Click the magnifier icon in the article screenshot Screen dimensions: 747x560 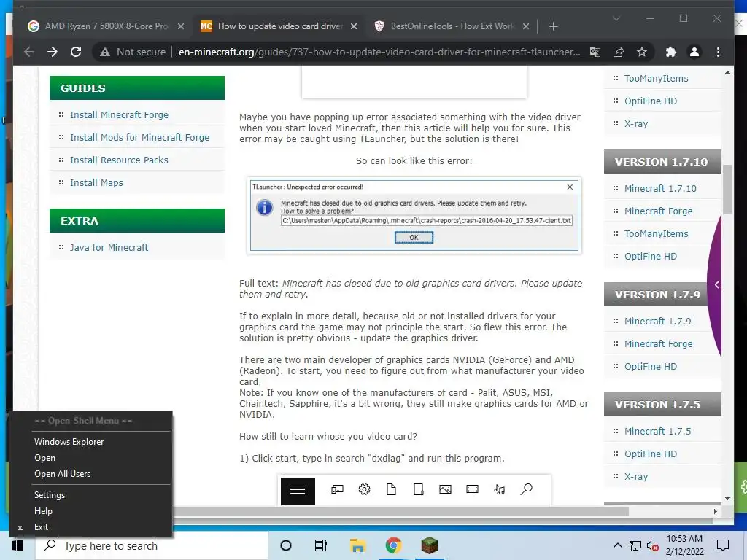tap(527, 489)
